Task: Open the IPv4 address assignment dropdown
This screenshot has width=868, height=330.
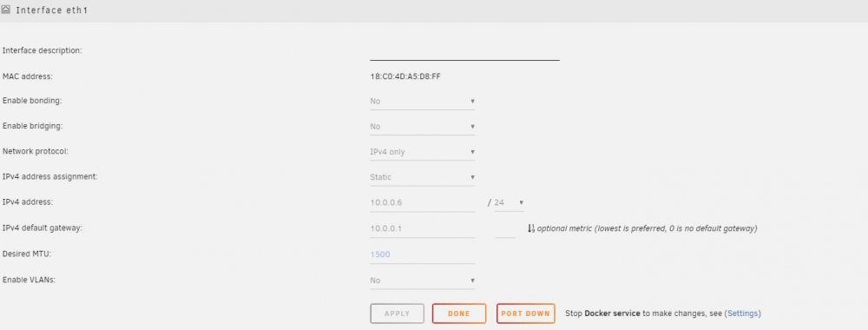Action: pos(423,178)
